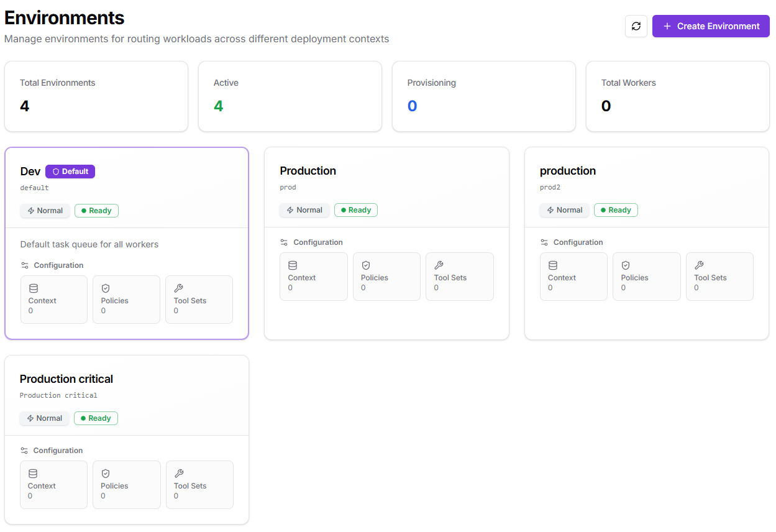The height and width of the screenshot is (532, 776).
Task: Toggle the Normal mode badge on Dev environment
Action: click(x=45, y=211)
